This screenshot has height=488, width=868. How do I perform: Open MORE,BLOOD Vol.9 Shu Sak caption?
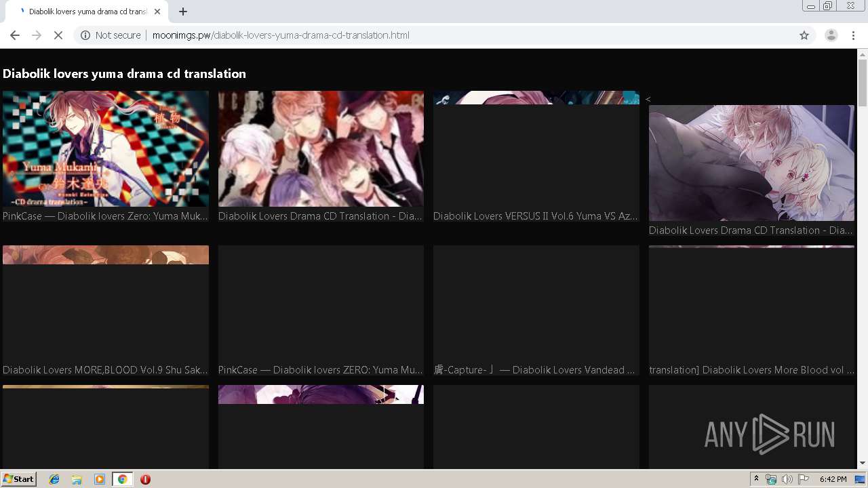[106, 370]
